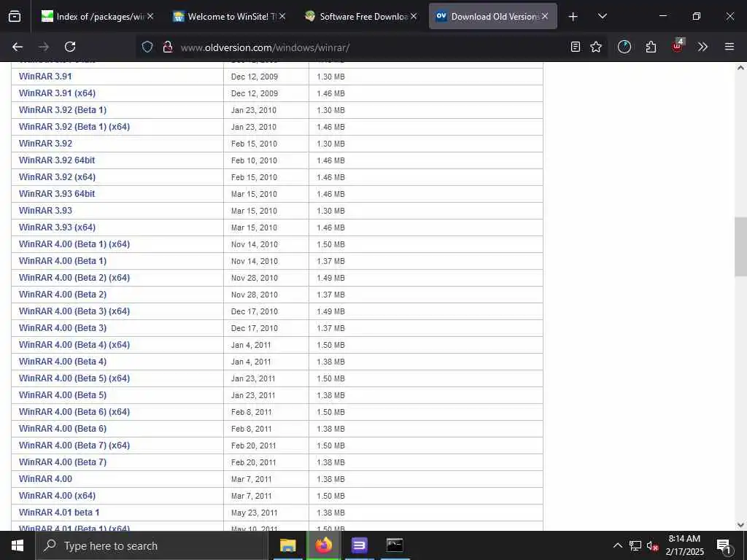Close the Software Free Download tab

tap(414, 16)
